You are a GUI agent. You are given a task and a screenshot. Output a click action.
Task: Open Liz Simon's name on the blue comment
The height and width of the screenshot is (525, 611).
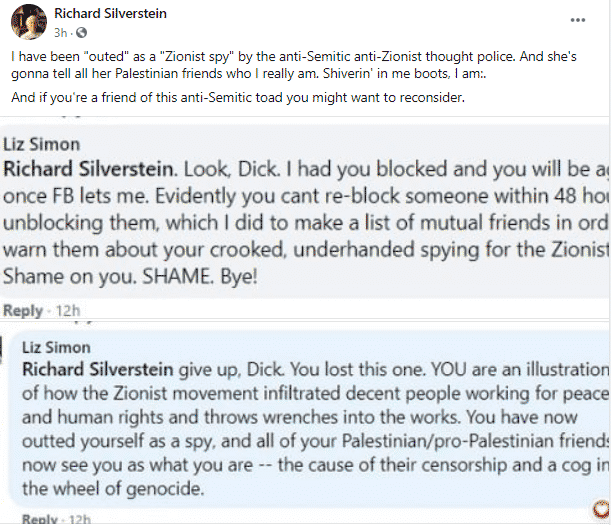click(x=56, y=347)
